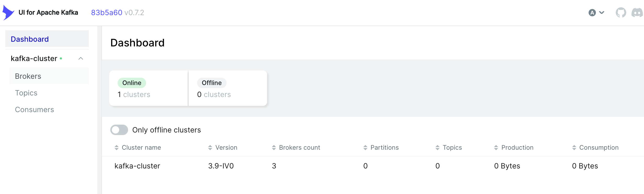This screenshot has width=644, height=194.
Task: Click the user avatar A icon
Action: [592, 13]
